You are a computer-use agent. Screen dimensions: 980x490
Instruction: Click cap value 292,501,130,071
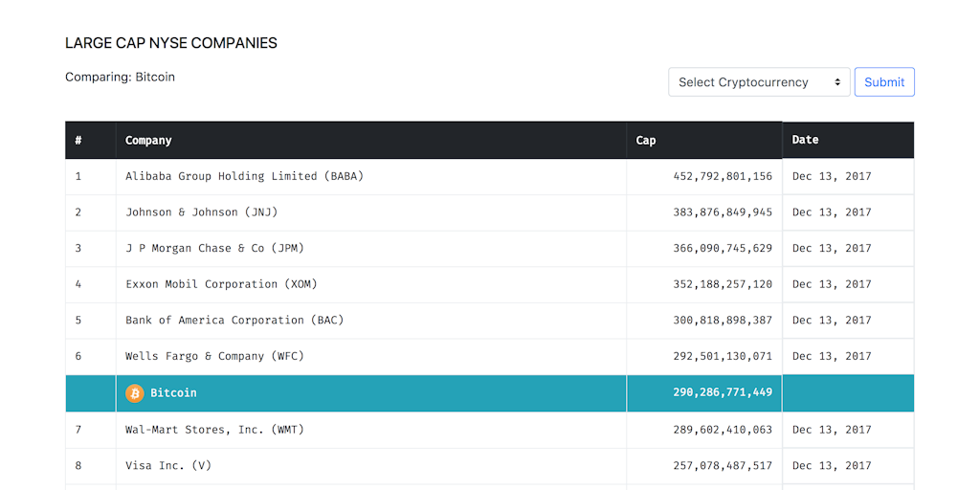click(723, 356)
